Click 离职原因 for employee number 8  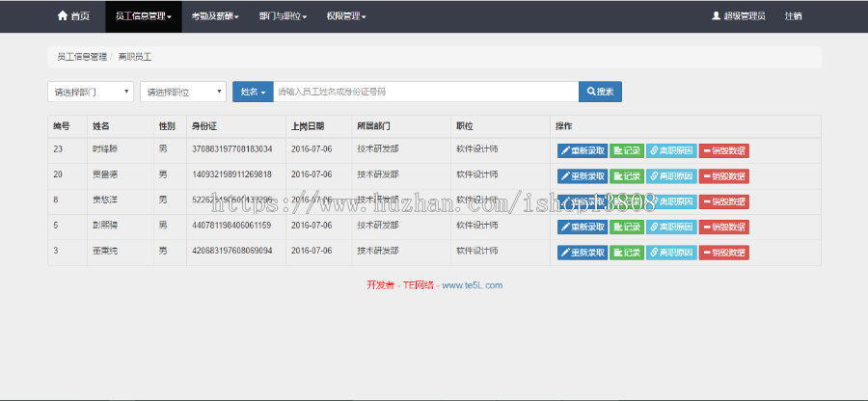(671, 201)
